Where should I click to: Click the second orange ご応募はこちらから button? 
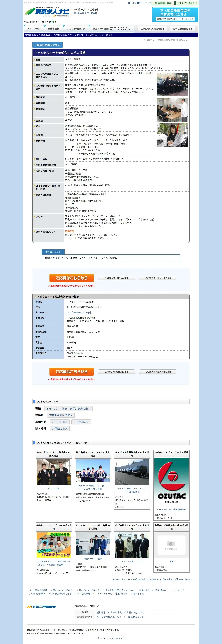[71, 372]
